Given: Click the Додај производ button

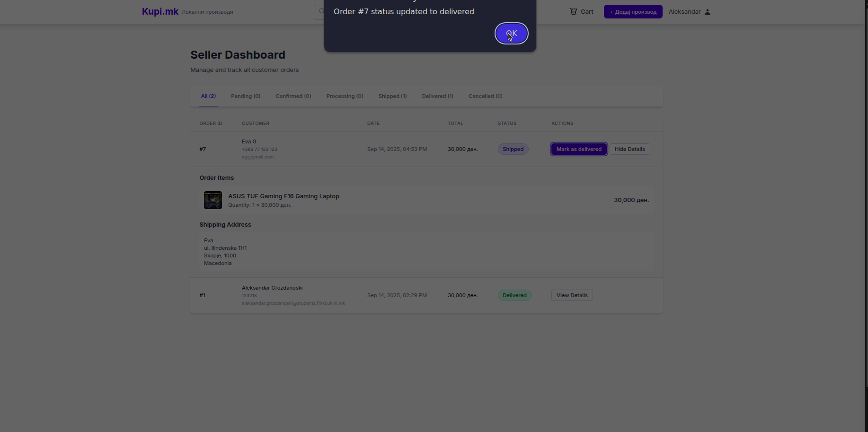Looking at the screenshot, I should pos(633,12).
